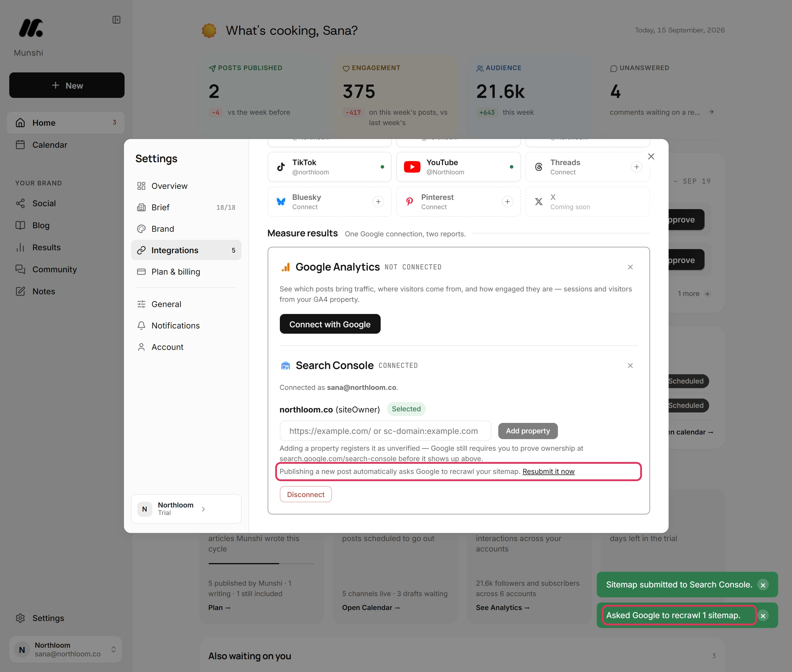
Task: Open unanswered comments arrow
Action: [711, 112]
